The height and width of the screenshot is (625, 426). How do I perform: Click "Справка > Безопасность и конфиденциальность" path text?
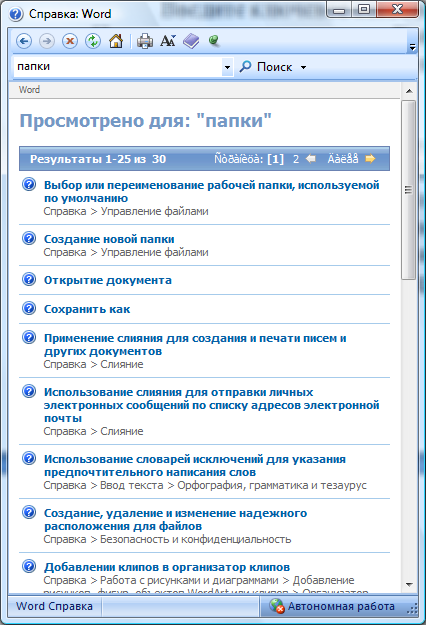167,539
